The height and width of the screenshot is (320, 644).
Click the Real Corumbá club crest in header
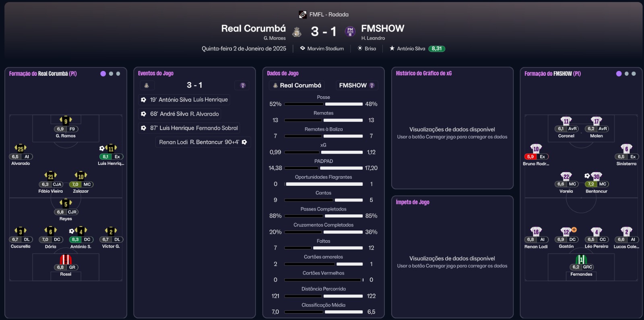(297, 32)
